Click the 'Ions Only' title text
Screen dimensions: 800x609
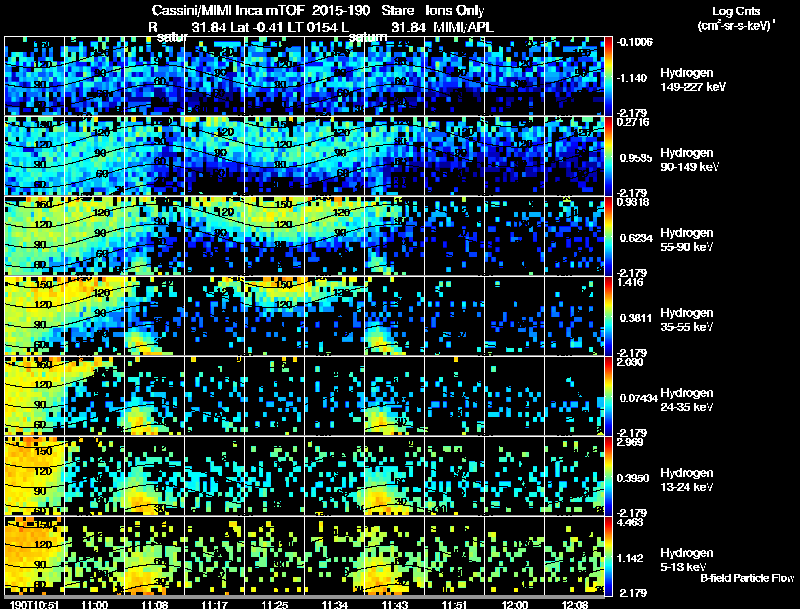coord(455,10)
